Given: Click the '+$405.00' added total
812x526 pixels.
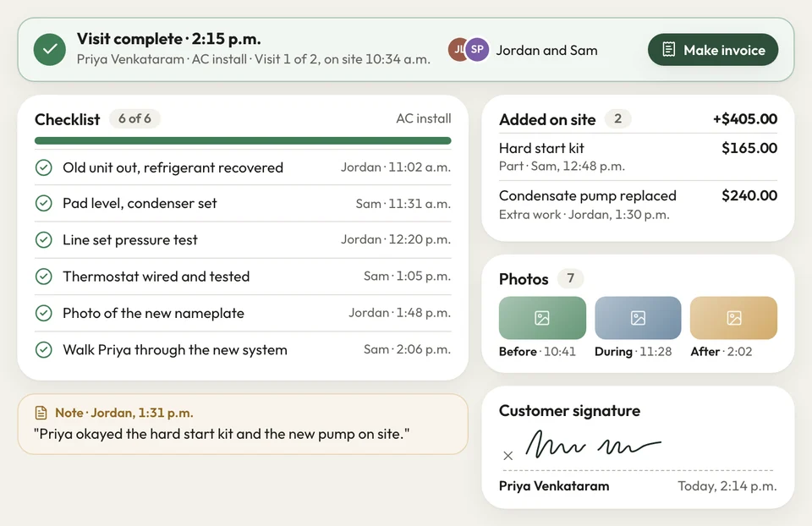Looking at the screenshot, I should (x=744, y=118).
